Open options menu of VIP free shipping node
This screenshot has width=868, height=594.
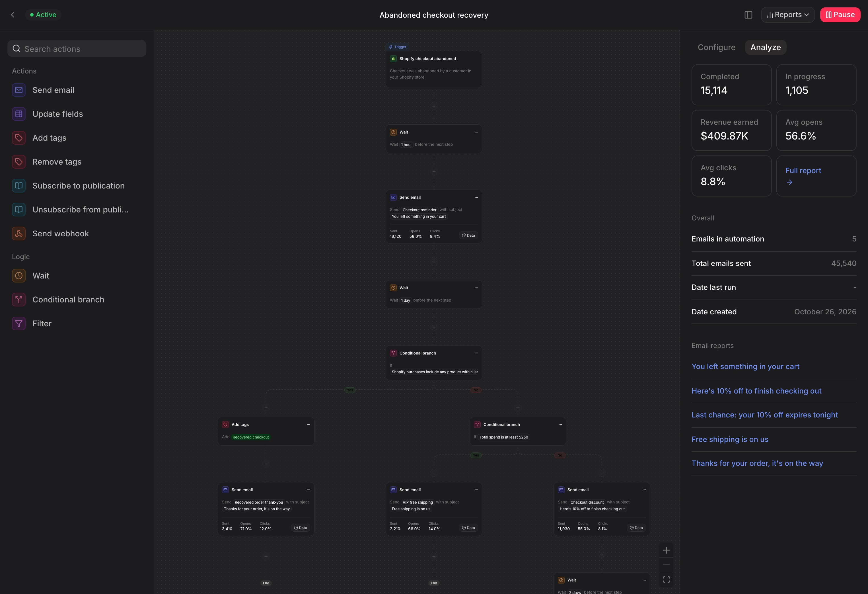click(x=476, y=490)
